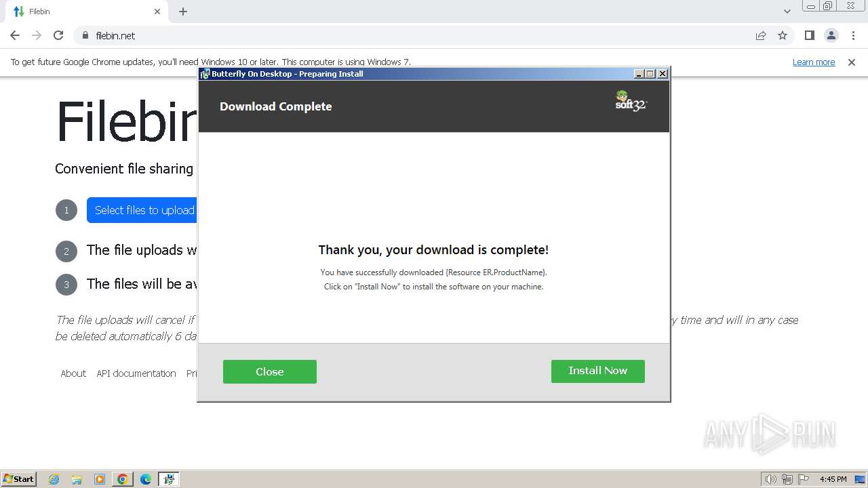868x488 pixels.
Task: Open Chrome side panel
Action: tap(810, 35)
